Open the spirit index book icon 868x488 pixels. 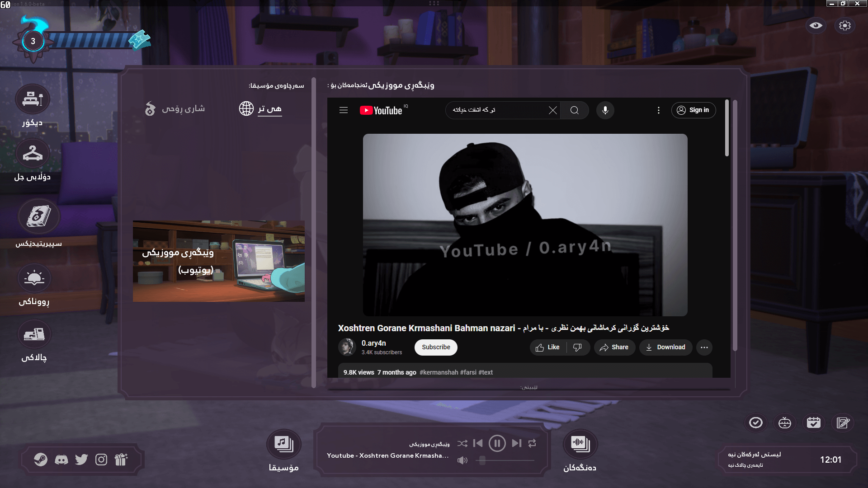tap(38, 216)
